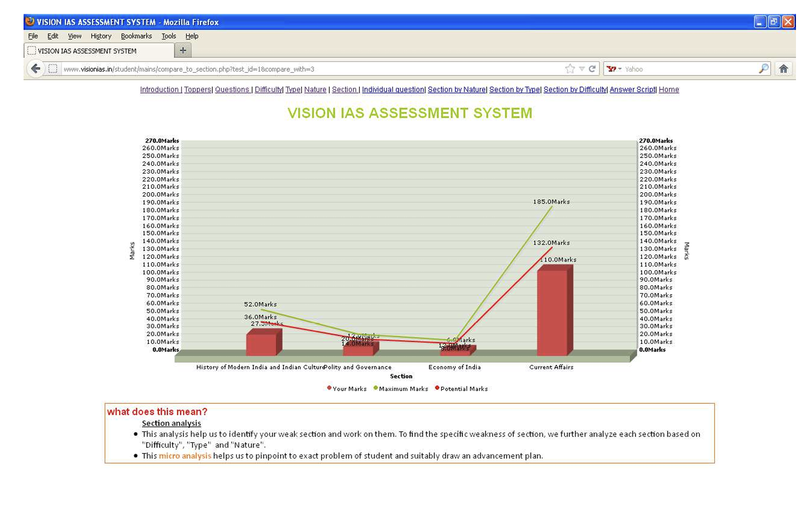The height and width of the screenshot is (517, 812).
Task: Click the Polity and Governance axis label
Action: tap(358, 367)
